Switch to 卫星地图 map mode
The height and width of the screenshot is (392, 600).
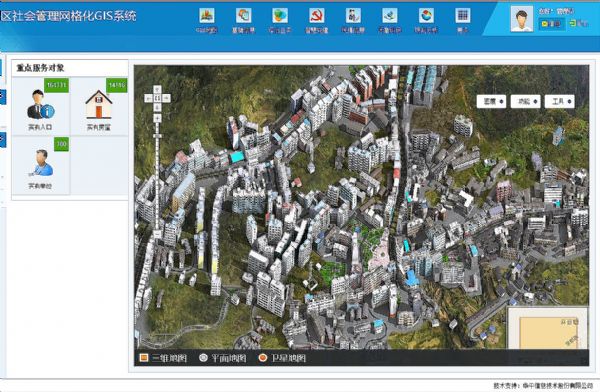[282, 358]
